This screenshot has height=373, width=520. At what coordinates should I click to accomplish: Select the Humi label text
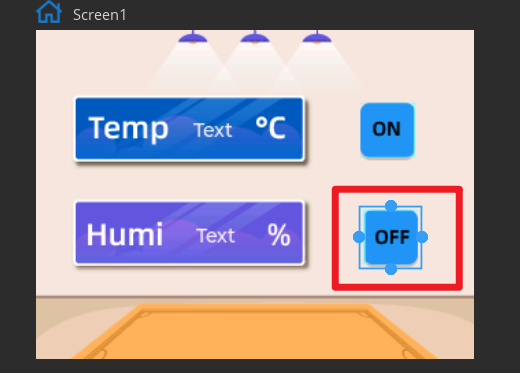click(x=125, y=235)
